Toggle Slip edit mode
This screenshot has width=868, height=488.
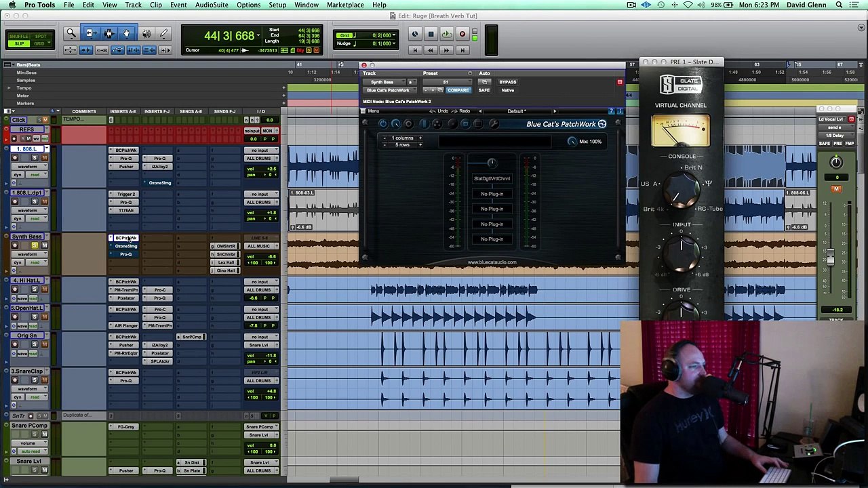tap(19, 43)
